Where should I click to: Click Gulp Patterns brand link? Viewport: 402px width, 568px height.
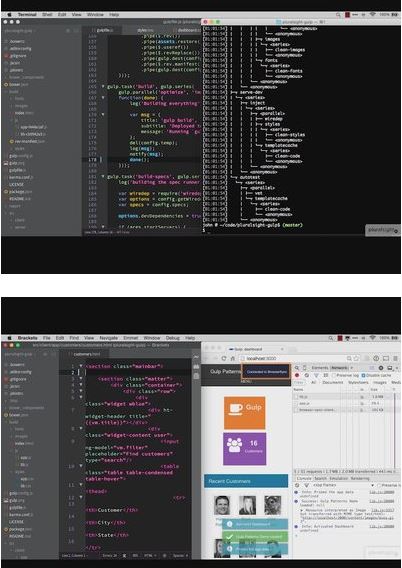click(x=226, y=372)
